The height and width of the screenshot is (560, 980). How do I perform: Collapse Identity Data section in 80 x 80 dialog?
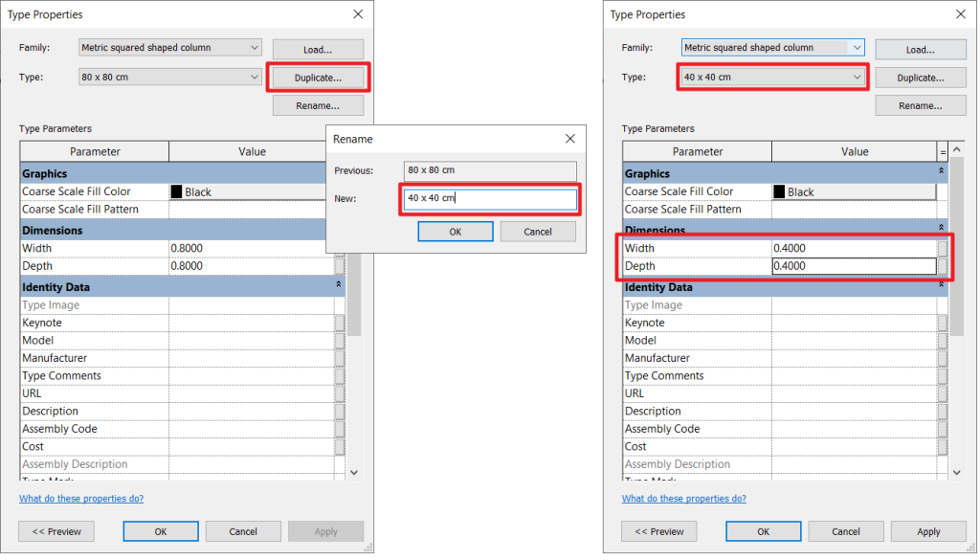tap(339, 286)
